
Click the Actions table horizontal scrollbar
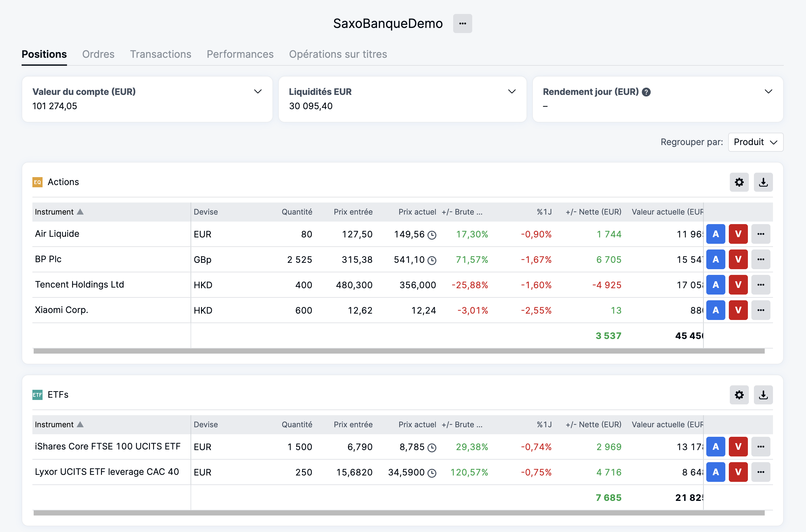399,351
